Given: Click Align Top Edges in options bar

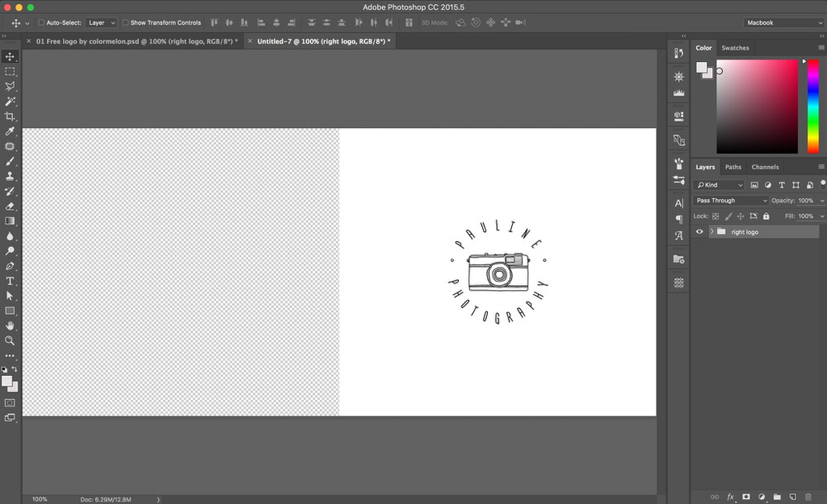Looking at the screenshot, I should pos(214,22).
